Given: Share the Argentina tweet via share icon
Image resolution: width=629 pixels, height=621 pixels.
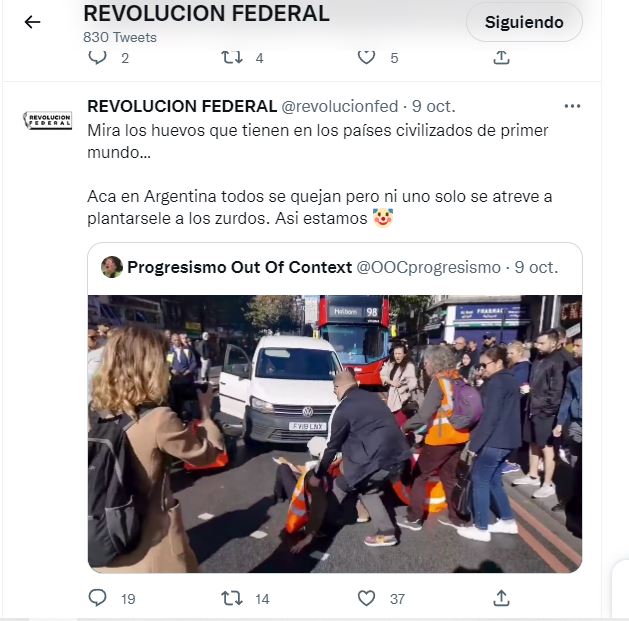Looking at the screenshot, I should 501,598.
